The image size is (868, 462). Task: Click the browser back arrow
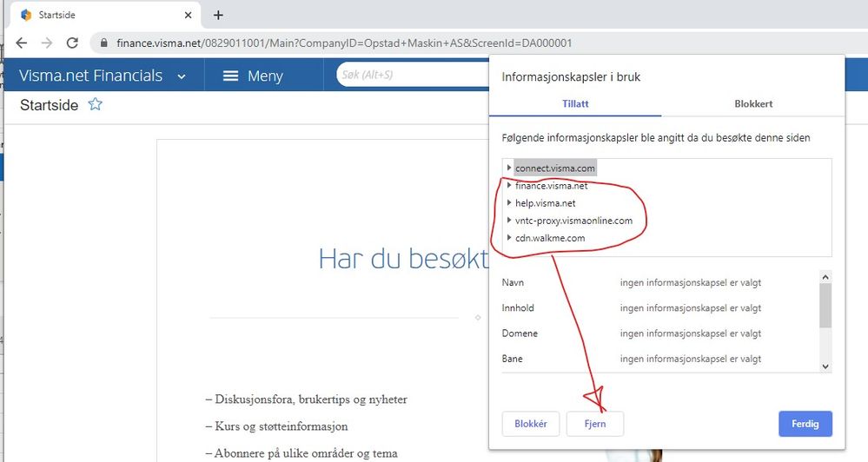click(22, 43)
